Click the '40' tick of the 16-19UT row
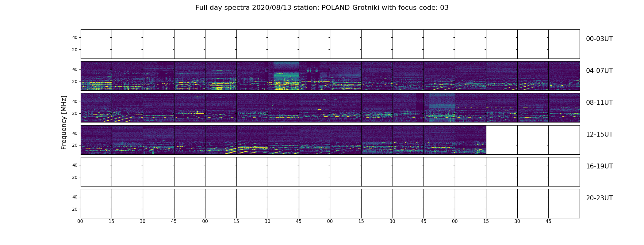 click(x=75, y=165)
